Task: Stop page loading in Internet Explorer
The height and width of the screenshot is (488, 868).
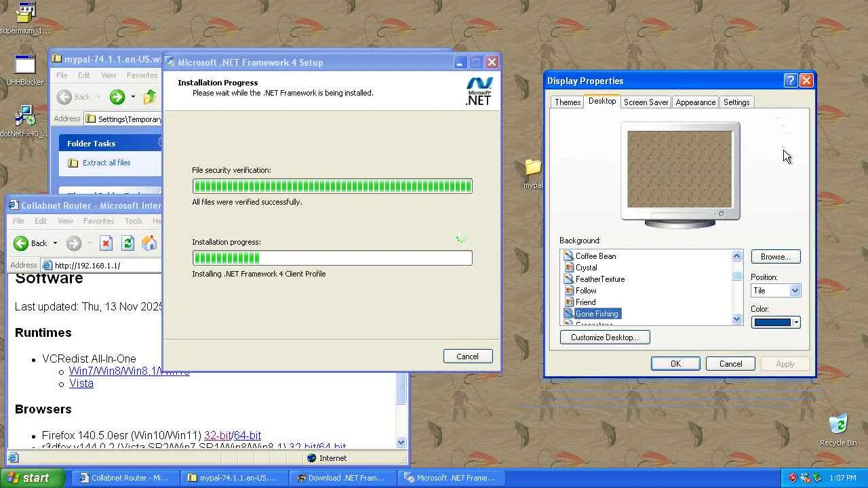Action: (106, 243)
